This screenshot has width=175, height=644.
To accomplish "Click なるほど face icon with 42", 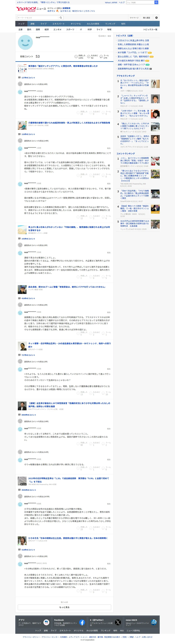I will pos(89,57).
